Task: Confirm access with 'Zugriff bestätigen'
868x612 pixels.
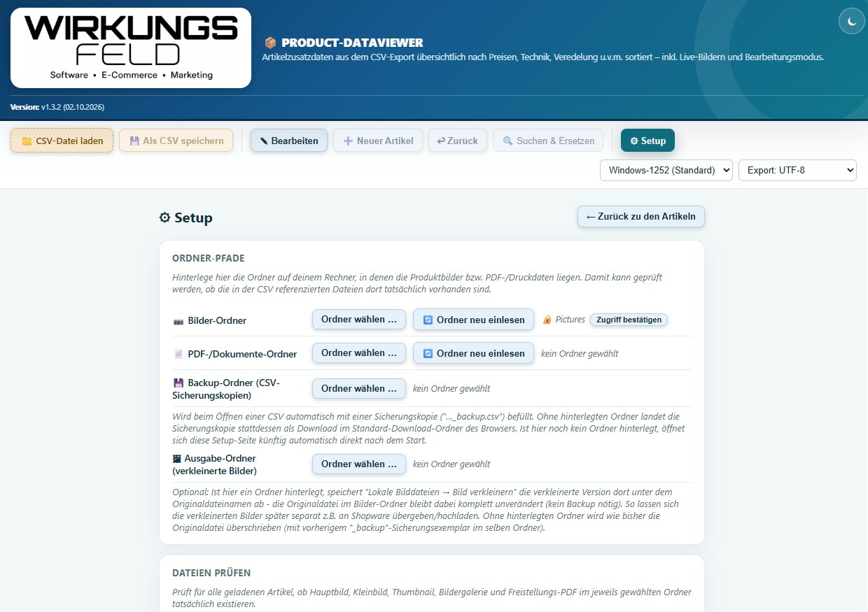Action: point(629,320)
